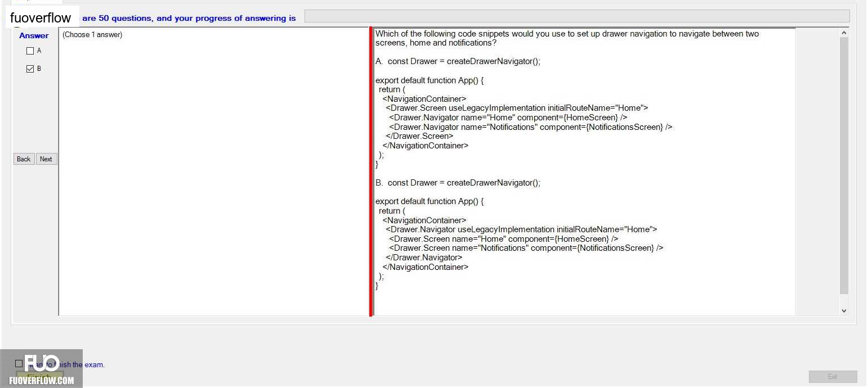This screenshot has height=388, width=868.
Task: Click the 'Answer' heading label
Action: pyautogui.click(x=34, y=35)
